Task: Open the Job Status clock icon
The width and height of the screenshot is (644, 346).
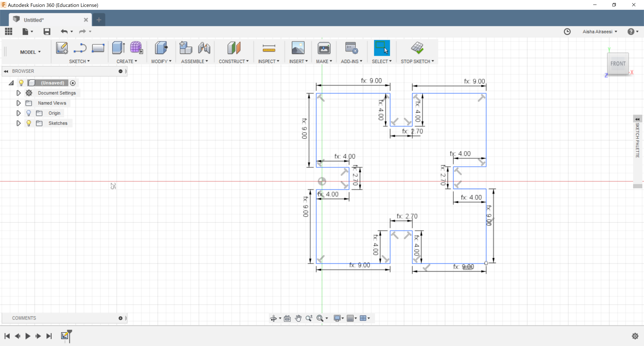Action: [x=567, y=32]
